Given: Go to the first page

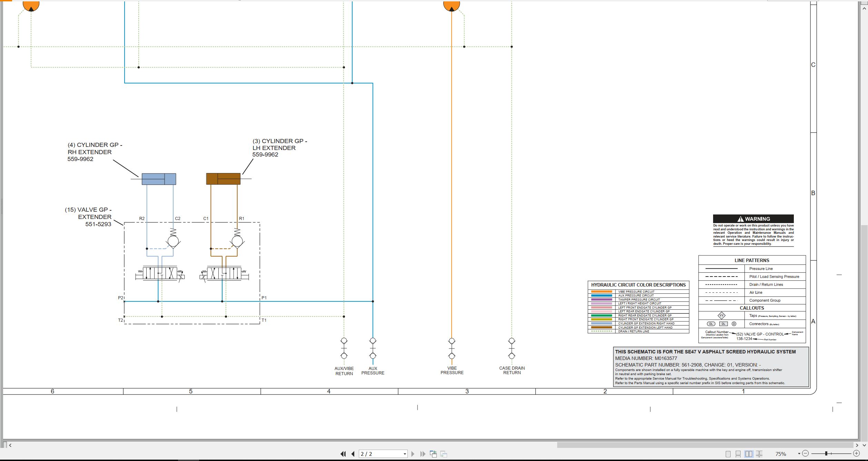Looking at the screenshot, I should pyautogui.click(x=343, y=454).
